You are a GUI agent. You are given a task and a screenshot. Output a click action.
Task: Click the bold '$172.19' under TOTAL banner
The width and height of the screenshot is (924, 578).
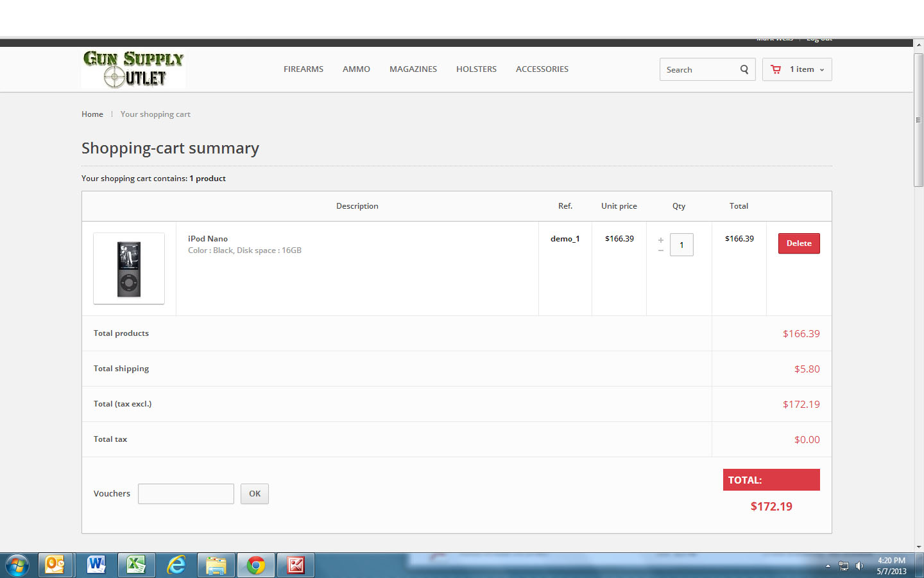pos(771,506)
